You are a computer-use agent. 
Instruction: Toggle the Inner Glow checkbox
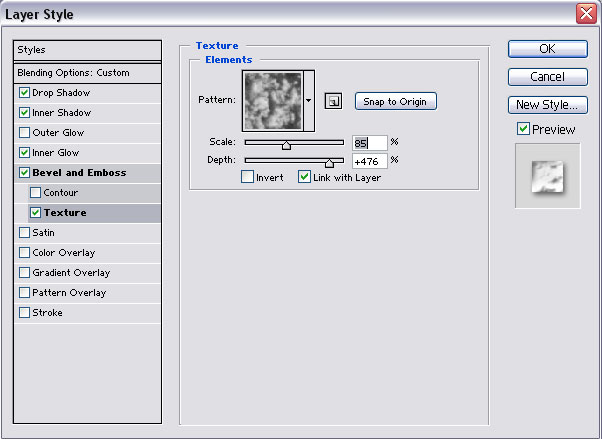pos(24,152)
